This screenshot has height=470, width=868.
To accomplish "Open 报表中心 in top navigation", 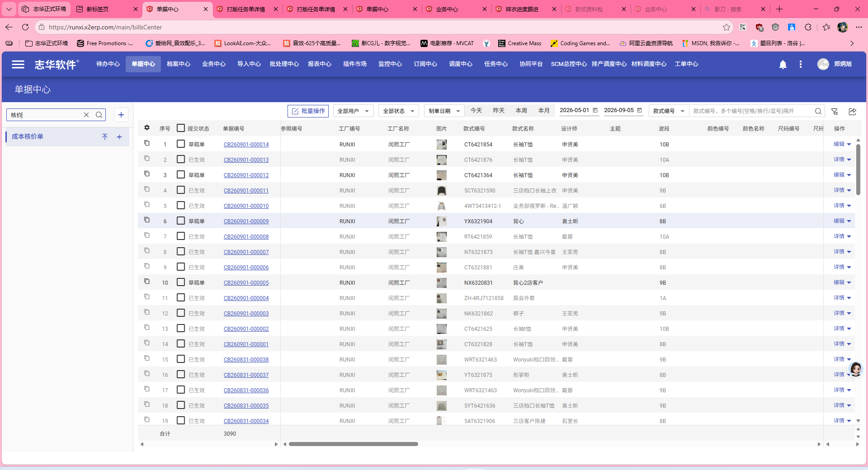I will tap(320, 64).
